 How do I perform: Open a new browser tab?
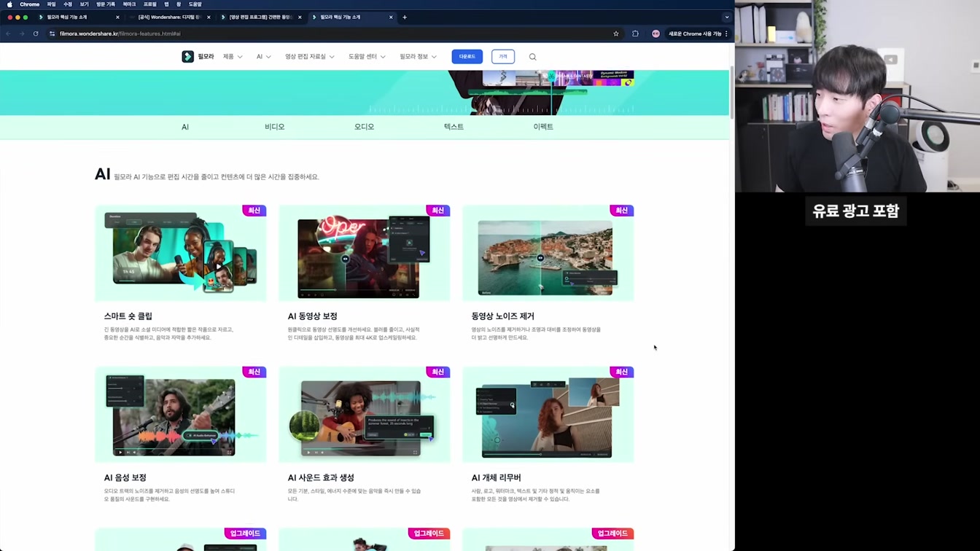[405, 17]
